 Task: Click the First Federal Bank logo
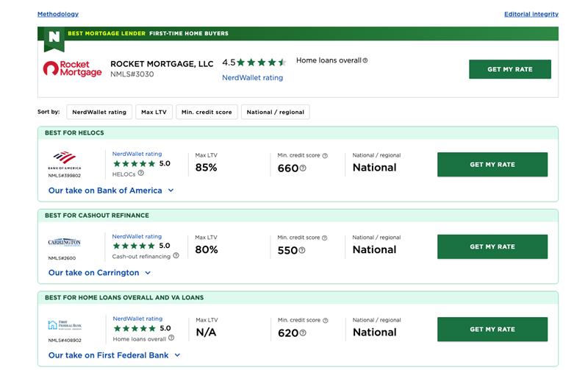[63, 324]
